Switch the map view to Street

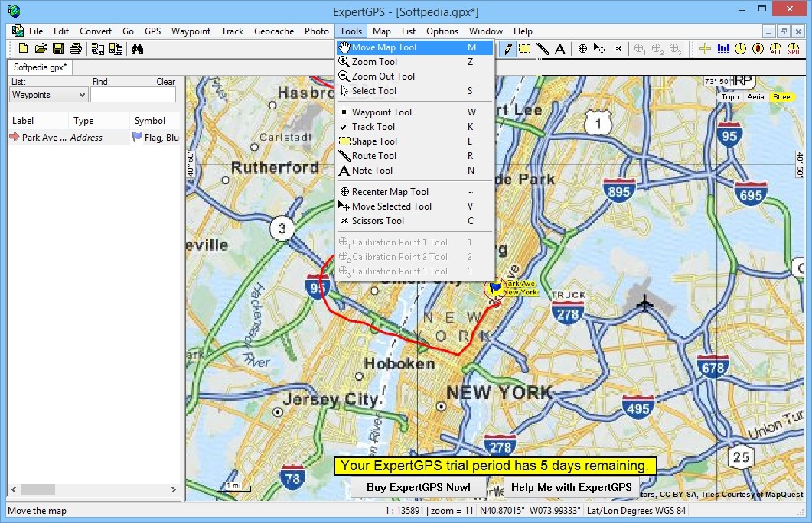(x=782, y=97)
